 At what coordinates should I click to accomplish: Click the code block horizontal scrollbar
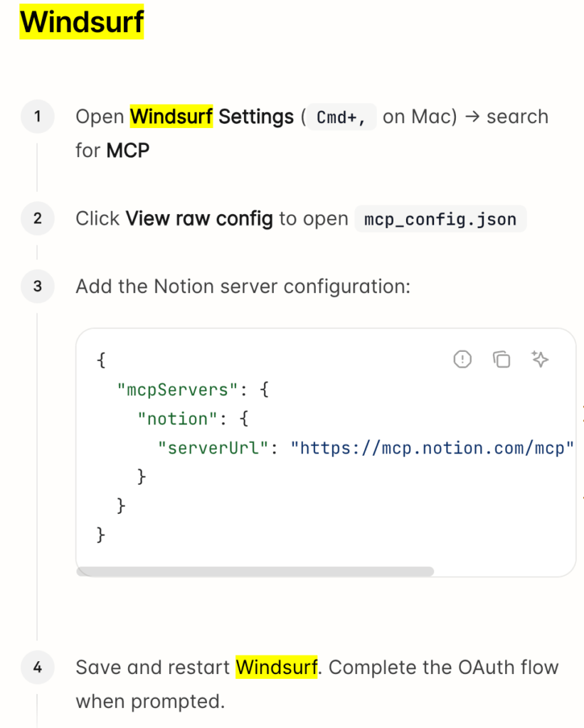tap(255, 571)
